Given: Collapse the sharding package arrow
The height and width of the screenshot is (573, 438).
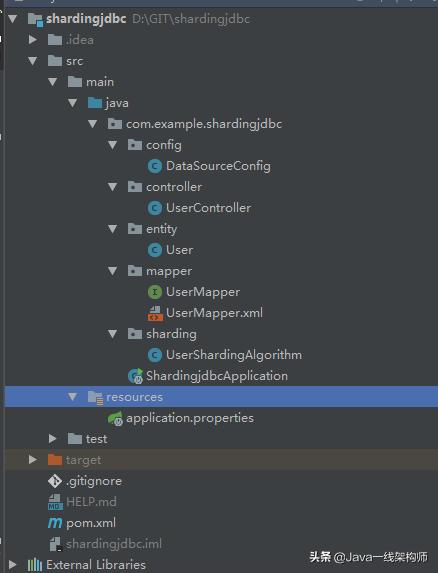Looking at the screenshot, I should tap(113, 334).
